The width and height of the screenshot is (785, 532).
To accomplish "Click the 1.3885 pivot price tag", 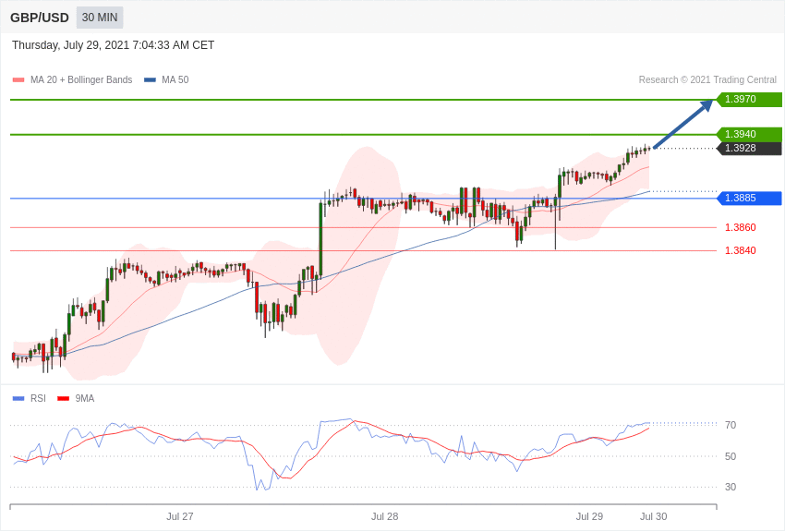I will tap(749, 199).
